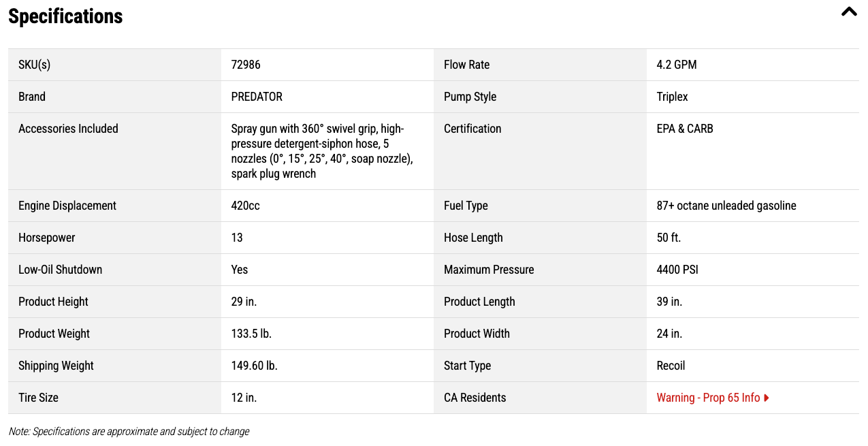Click the Accessories Included description text
The height and width of the screenshot is (446, 868).
click(322, 151)
